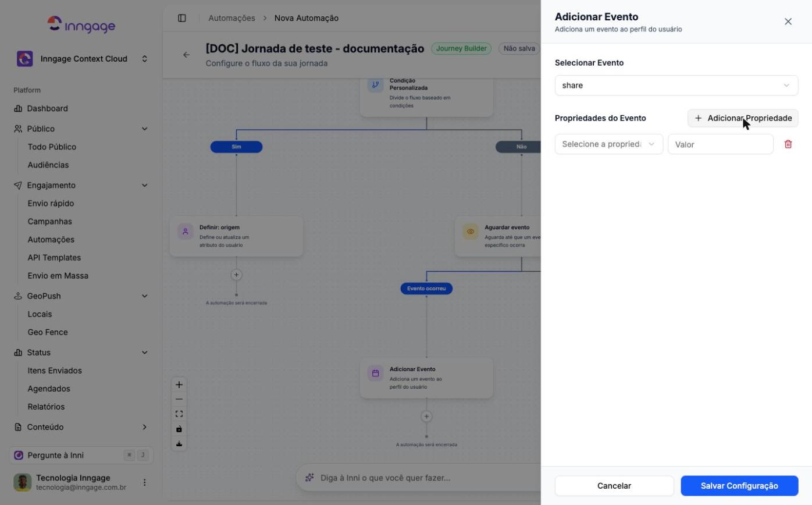The width and height of the screenshot is (812, 505).
Task: Fit the journey canvas to view
Action: click(179, 414)
